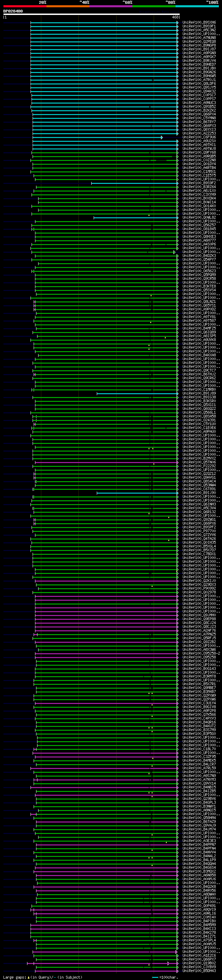Viewport: 222px width, 980px height.
Task: Click the purple ~60% identity legend segment
Action: pos(111,6)
